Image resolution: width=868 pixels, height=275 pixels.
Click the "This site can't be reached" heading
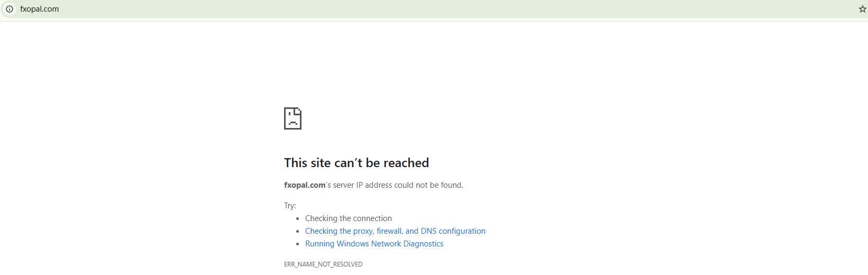pos(356,163)
